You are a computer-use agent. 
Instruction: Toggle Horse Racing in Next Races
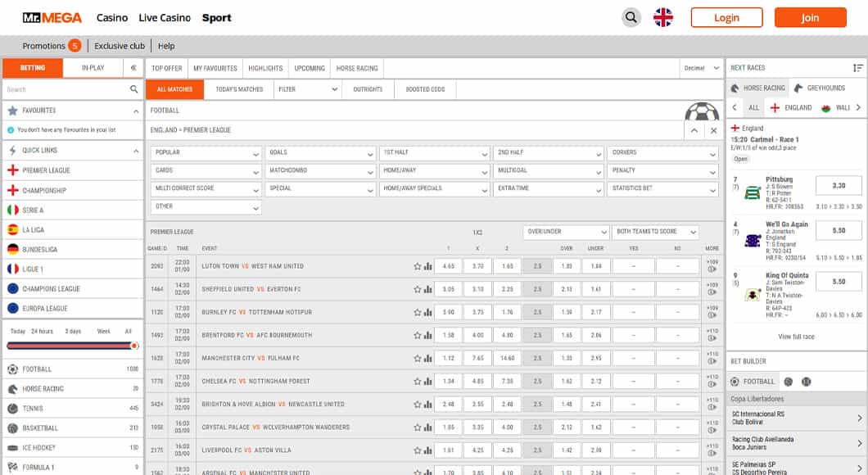pos(757,88)
